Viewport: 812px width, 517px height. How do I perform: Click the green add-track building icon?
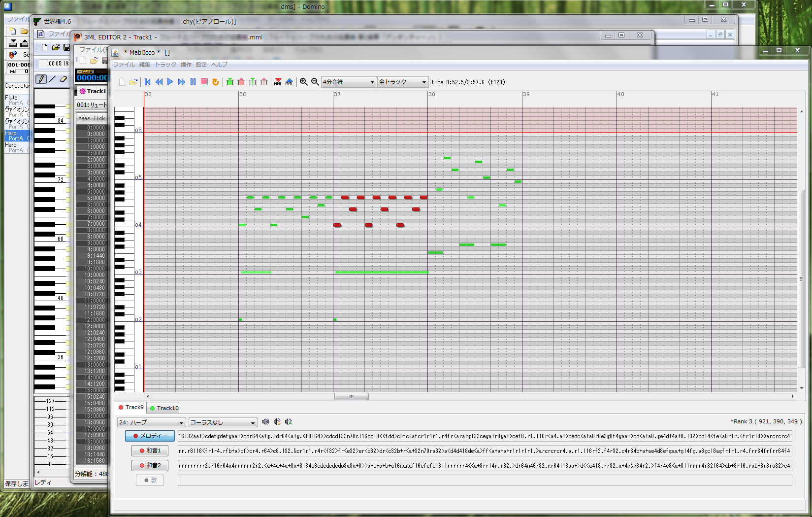[x=230, y=82]
